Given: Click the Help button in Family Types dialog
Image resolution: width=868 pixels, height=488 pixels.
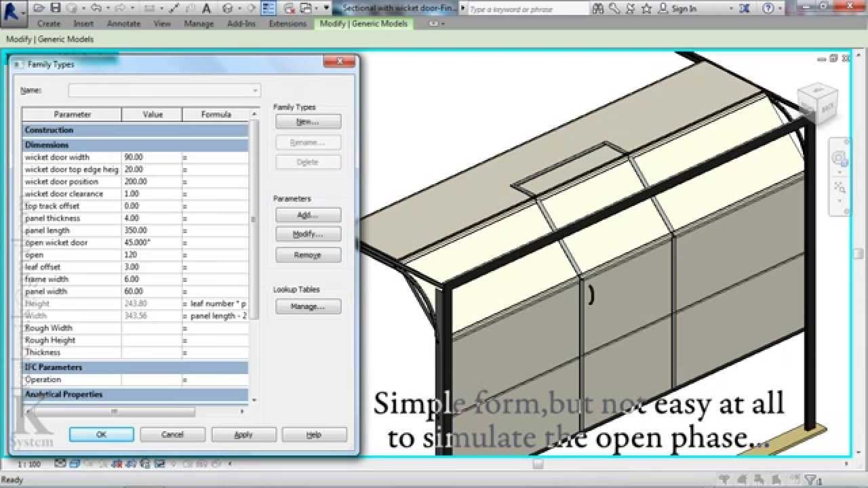Looking at the screenshot, I should [x=314, y=434].
